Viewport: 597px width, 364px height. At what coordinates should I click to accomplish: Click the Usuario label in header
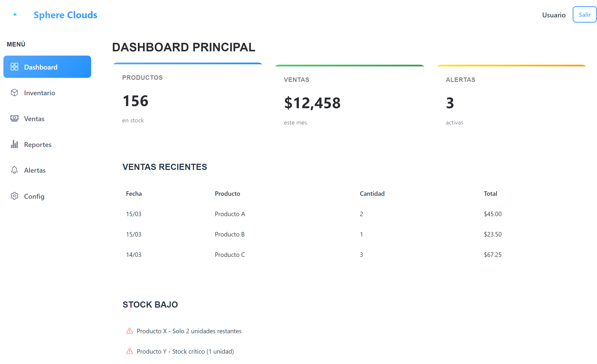554,15
